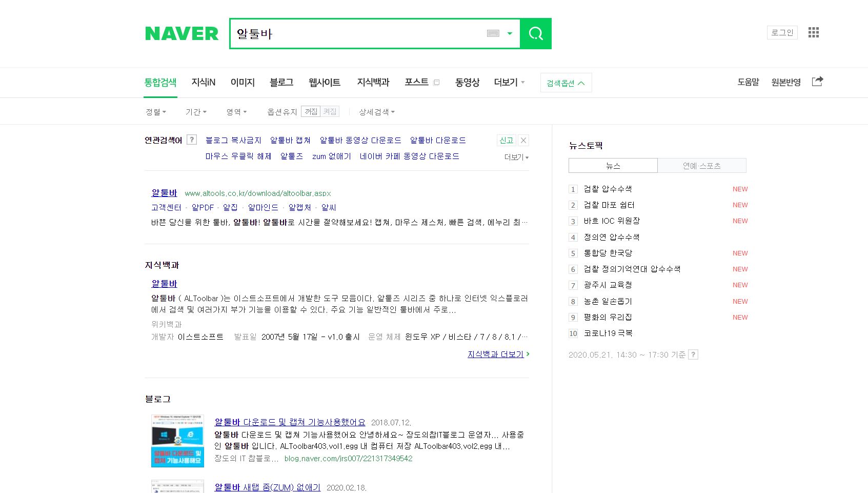Set 옵션유지 to 꺼짐

click(311, 111)
